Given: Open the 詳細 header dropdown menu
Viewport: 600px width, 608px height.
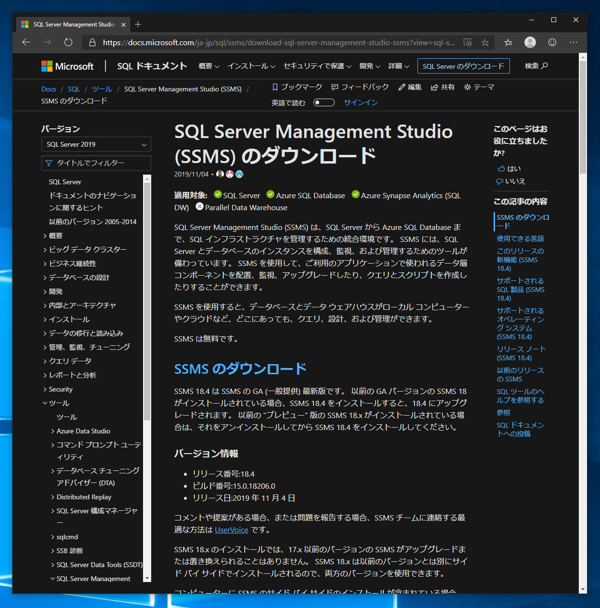Looking at the screenshot, I should point(399,66).
